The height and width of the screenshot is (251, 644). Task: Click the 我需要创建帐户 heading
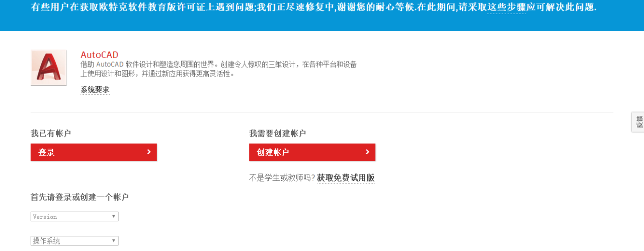coord(277,134)
